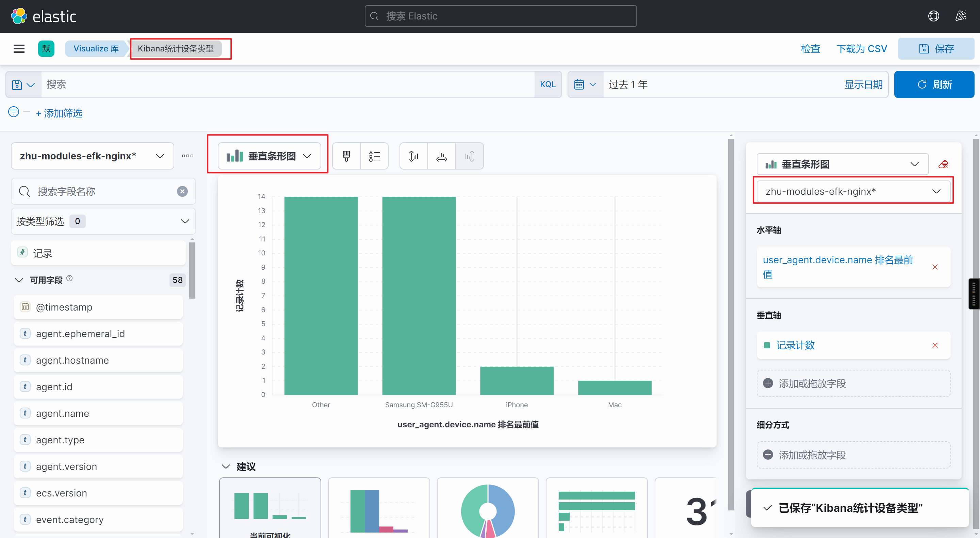
Task: Open 记录计数 dimension settings
Action: coord(795,345)
